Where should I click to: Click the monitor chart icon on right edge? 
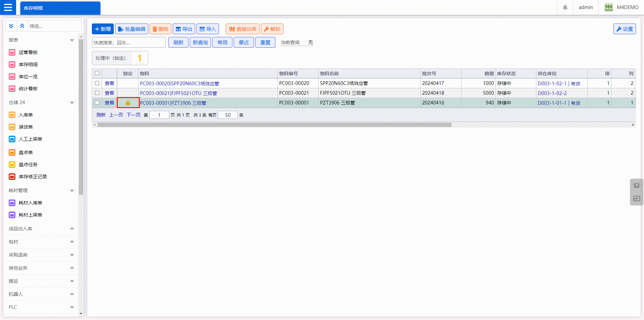(637, 199)
